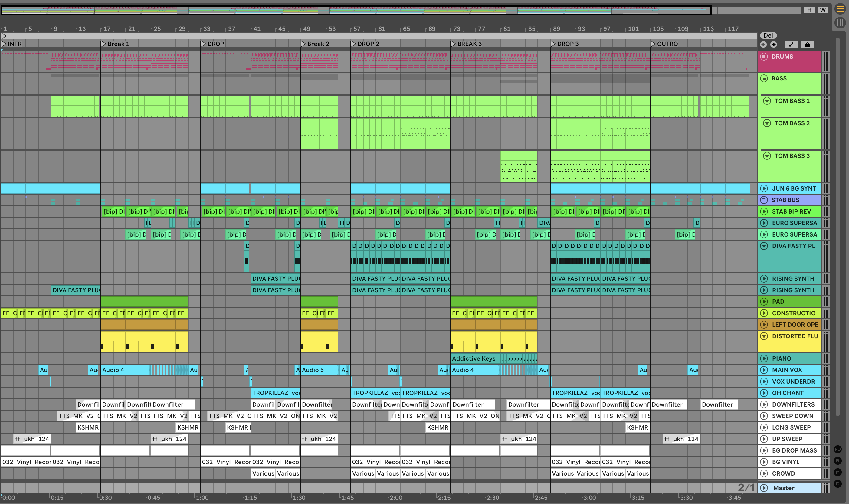Image resolution: width=849 pixels, height=504 pixels.
Task: Unfold the DISTORTED FLU track
Action: point(764,336)
